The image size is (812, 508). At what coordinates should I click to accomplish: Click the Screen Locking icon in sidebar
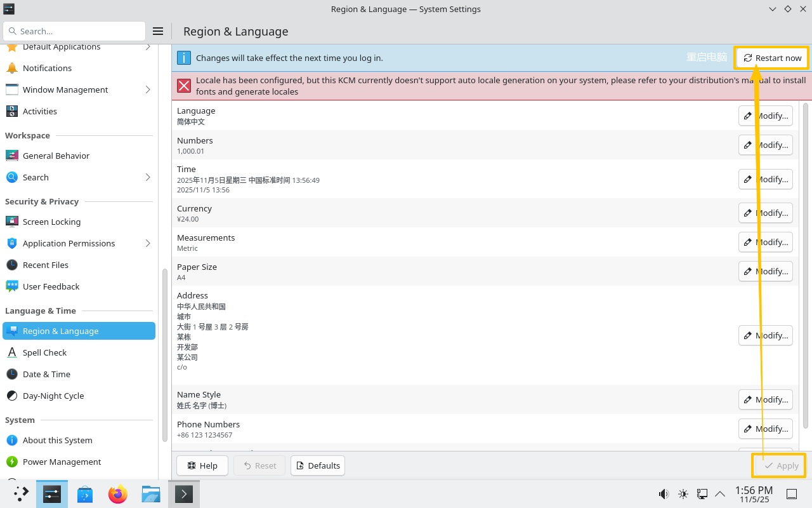(12, 222)
